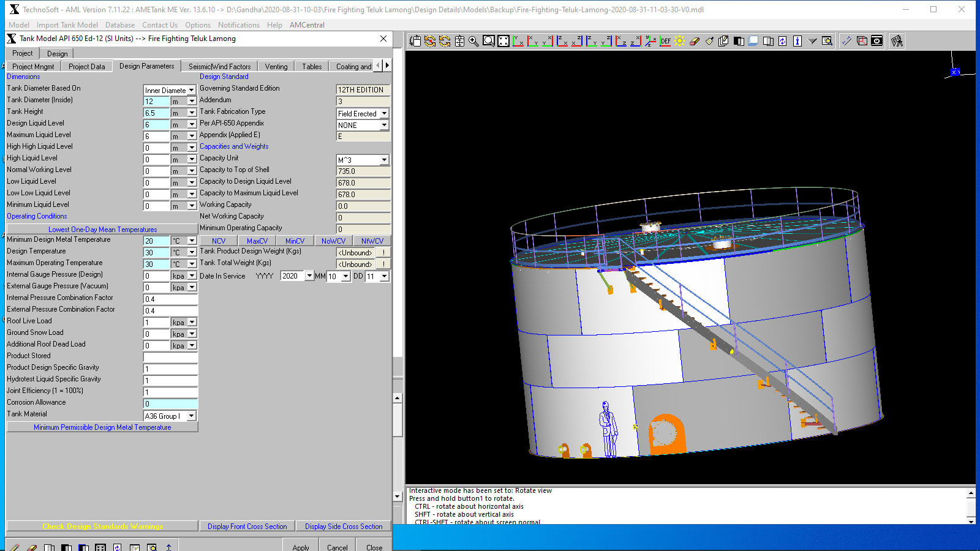Expand the Tank Material dropdown

click(192, 416)
